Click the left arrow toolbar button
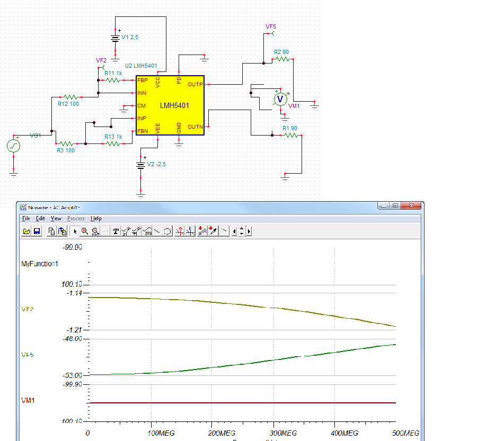Viewport: 504px width, 441px height. [x=235, y=231]
